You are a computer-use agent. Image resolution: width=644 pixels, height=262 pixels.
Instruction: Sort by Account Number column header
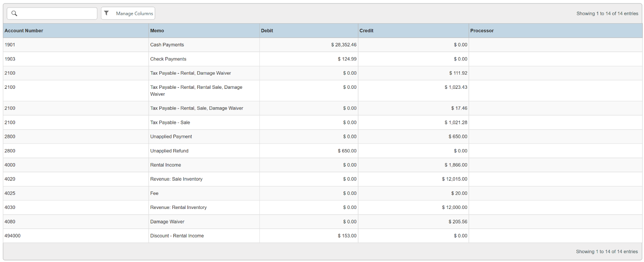pos(24,31)
